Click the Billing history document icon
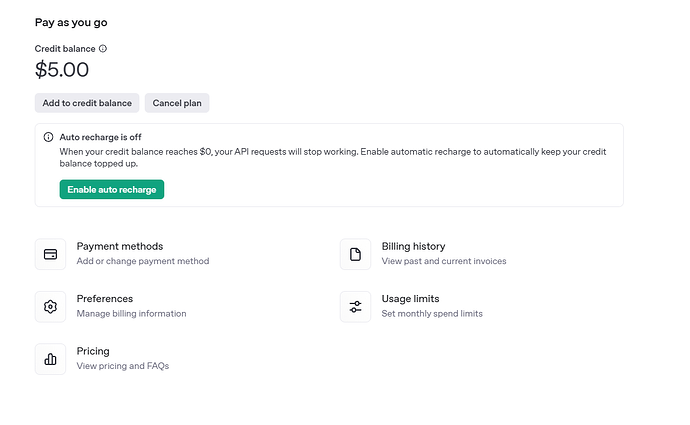 click(x=355, y=254)
